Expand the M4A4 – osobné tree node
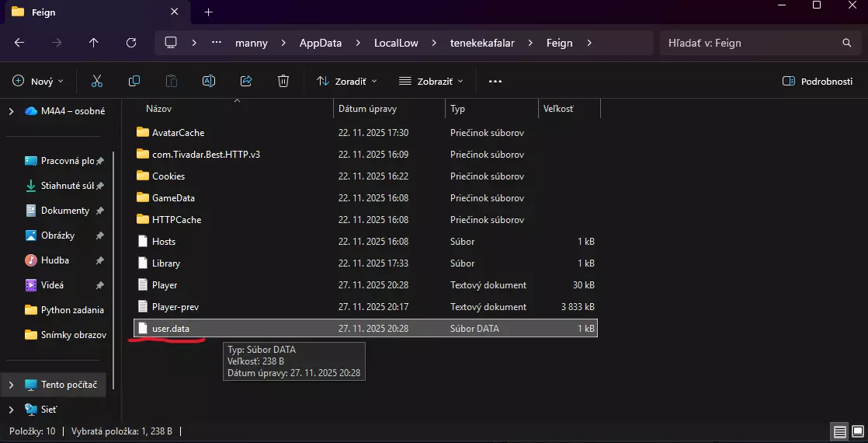This screenshot has height=443, width=868. 12,111
